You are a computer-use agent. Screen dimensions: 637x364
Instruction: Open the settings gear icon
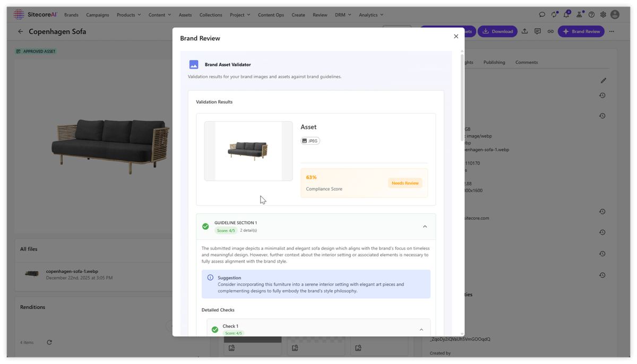(x=603, y=15)
